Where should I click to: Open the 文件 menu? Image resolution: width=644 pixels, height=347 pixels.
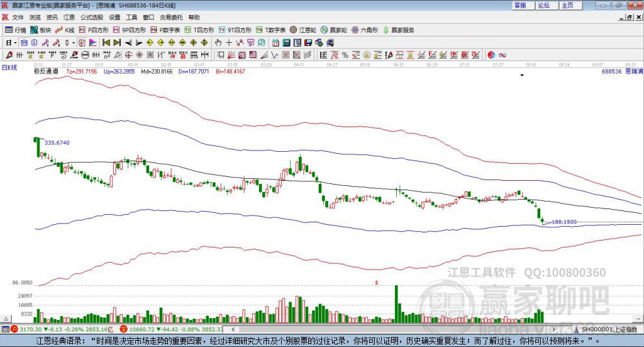tap(18, 17)
